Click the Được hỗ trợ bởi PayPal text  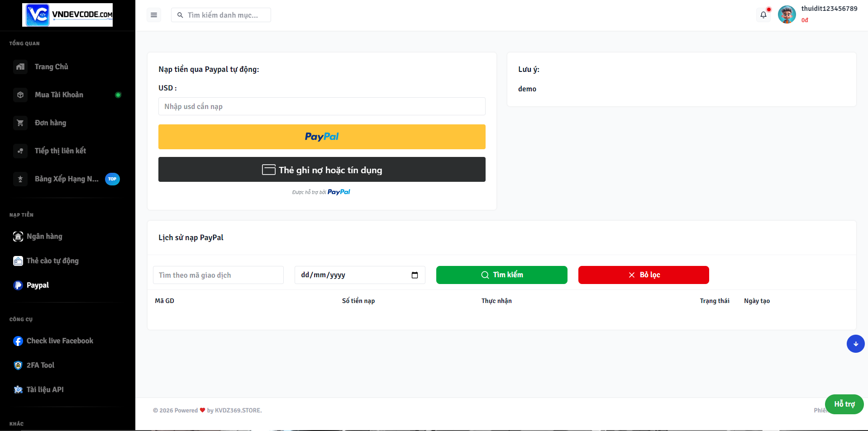[321, 192]
